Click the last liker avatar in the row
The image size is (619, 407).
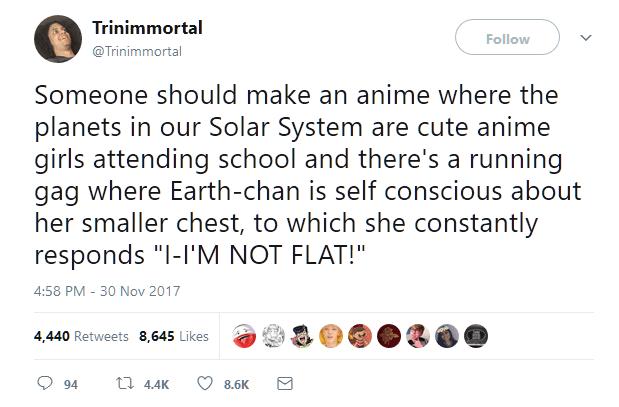click(x=476, y=336)
